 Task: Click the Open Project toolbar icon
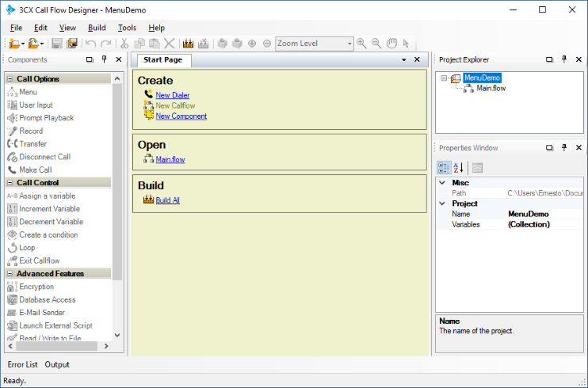click(33, 44)
